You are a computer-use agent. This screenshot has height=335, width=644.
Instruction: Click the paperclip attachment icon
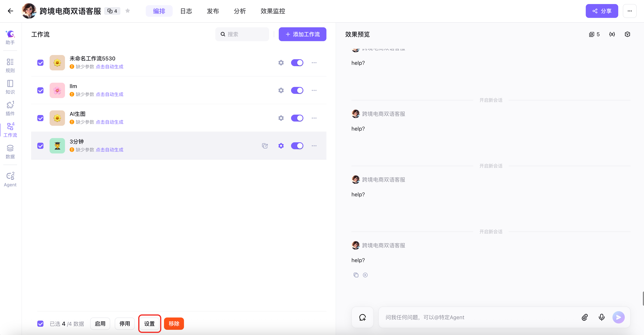click(x=584, y=317)
